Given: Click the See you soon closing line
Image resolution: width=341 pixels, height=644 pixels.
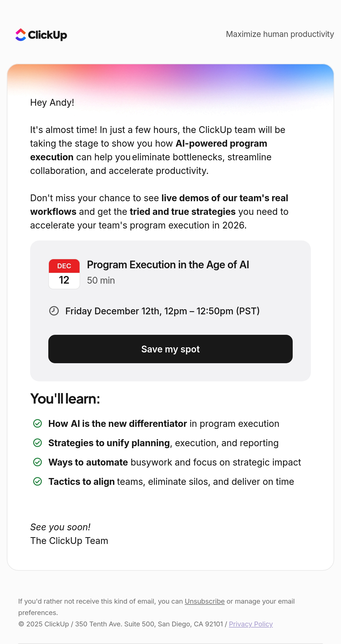Looking at the screenshot, I should [61, 527].
